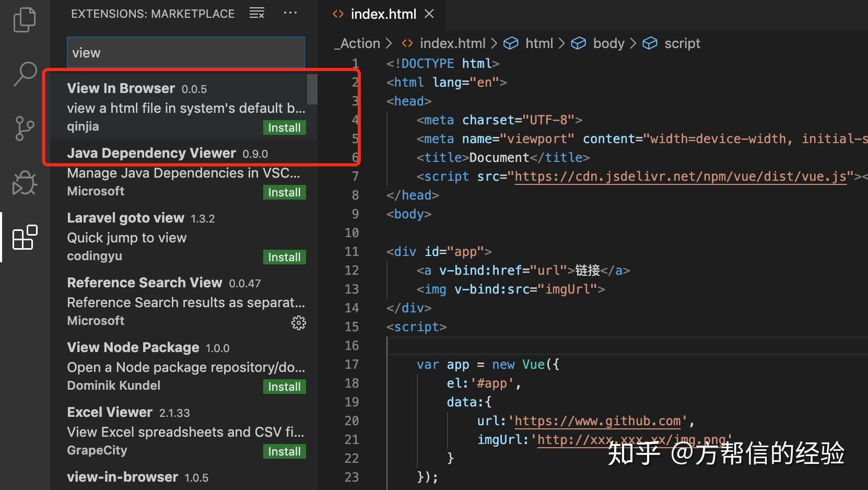Install the Excel Viewer extension
The image size is (868, 490).
[284, 451]
